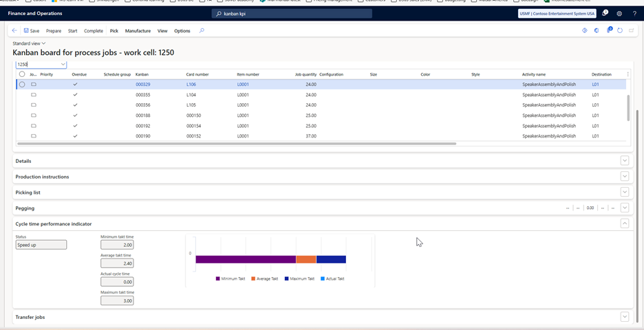Viewport: 644px width, 330px height.
Task: Sort by Kanban column header
Action: pyautogui.click(x=142, y=74)
